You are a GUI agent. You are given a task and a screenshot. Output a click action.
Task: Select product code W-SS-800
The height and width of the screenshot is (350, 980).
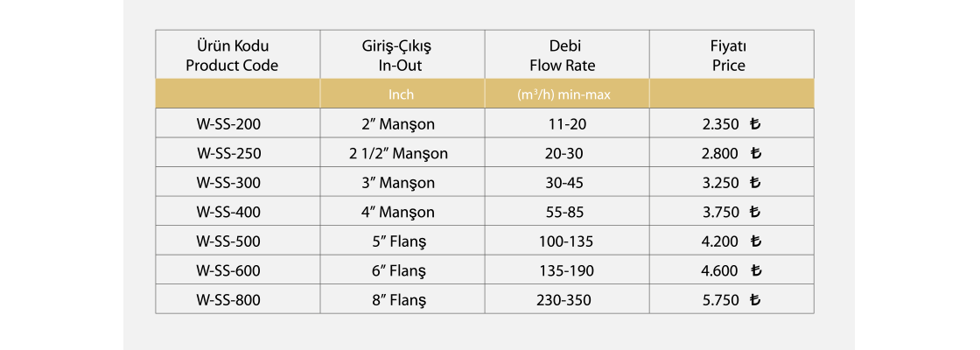coord(228,300)
